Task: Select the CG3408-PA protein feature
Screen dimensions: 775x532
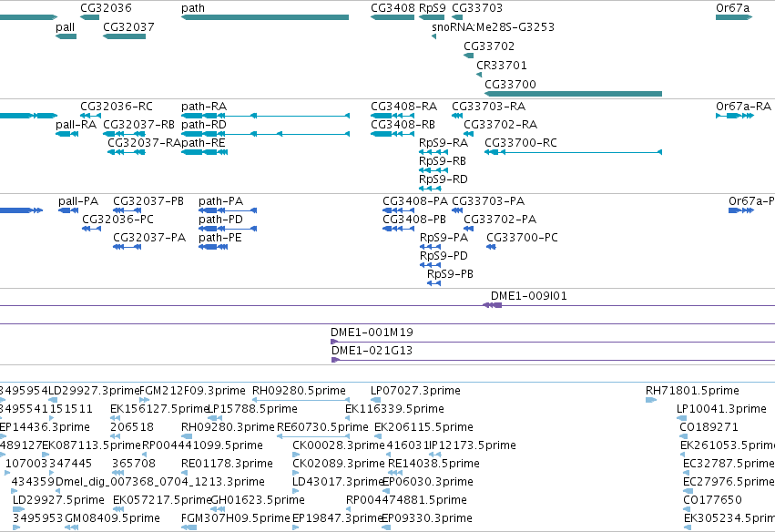Action: 398,210
